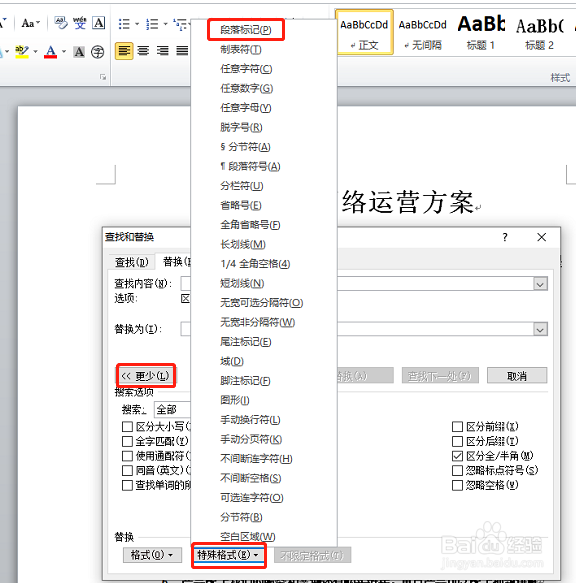Image resolution: width=576 pixels, height=583 pixels.
Task: Open the 替换为 history dropdown arrow
Action: click(x=540, y=329)
